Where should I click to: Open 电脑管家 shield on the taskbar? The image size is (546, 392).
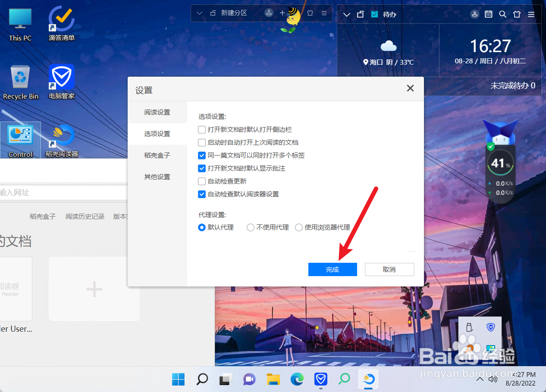(320, 379)
